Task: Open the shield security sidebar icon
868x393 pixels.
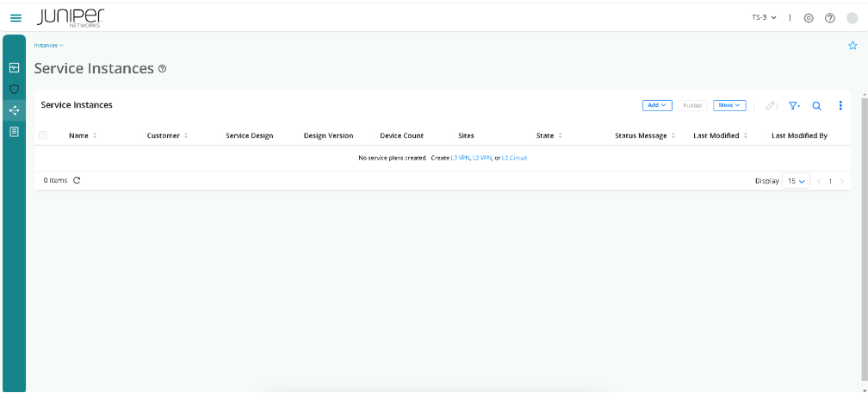Action: pyautogui.click(x=15, y=89)
